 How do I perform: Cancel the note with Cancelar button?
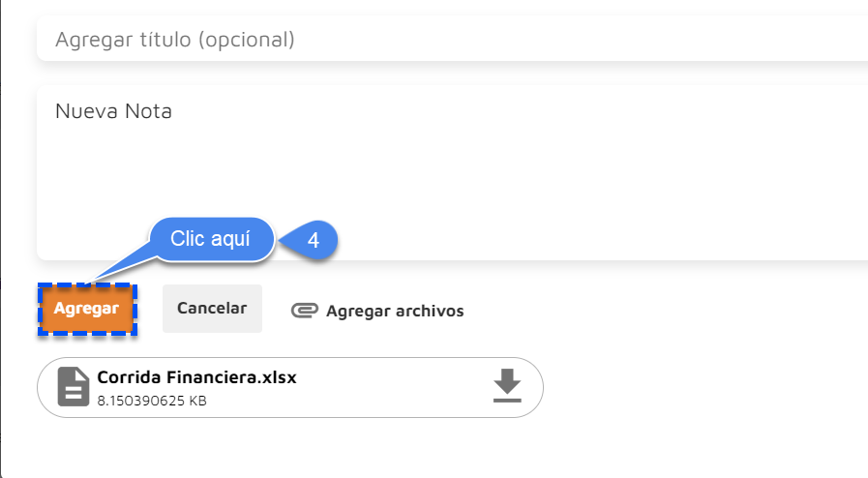click(x=212, y=308)
